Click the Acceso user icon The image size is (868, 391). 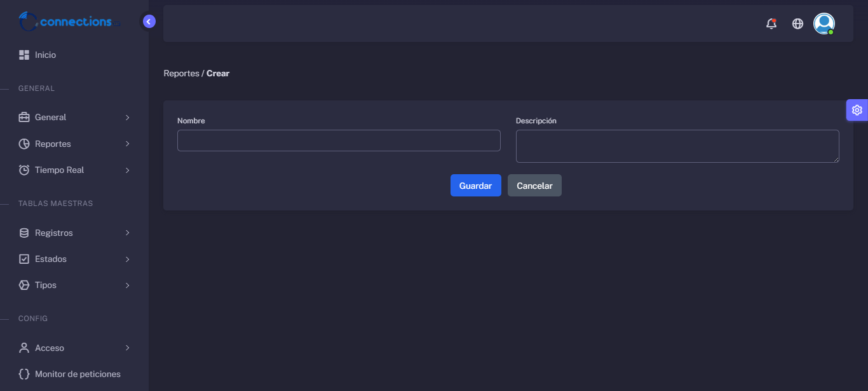(24, 348)
